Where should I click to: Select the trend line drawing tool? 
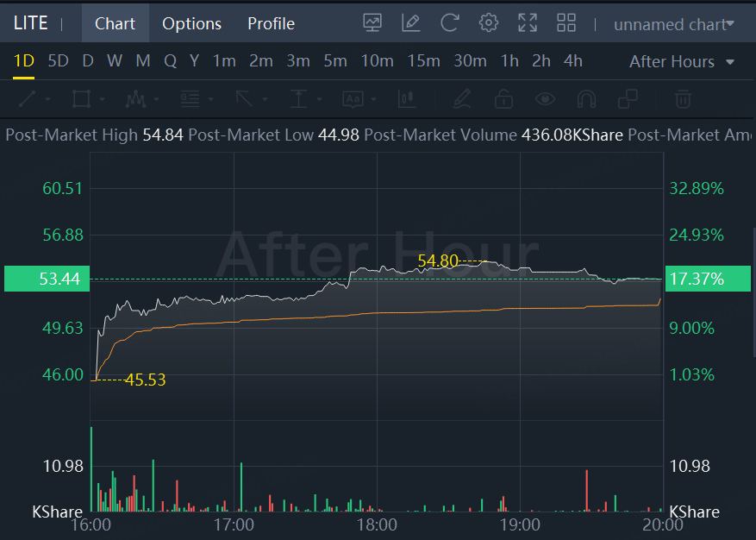coord(28,99)
